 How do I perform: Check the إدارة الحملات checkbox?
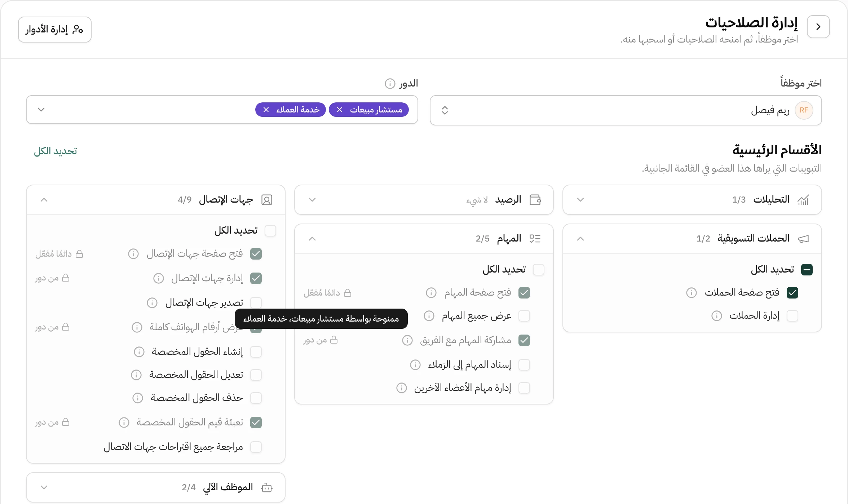click(792, 316)
